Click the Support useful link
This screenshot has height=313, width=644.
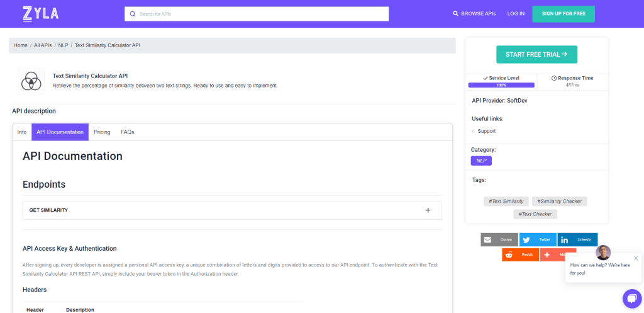click(x=486, y=131)
